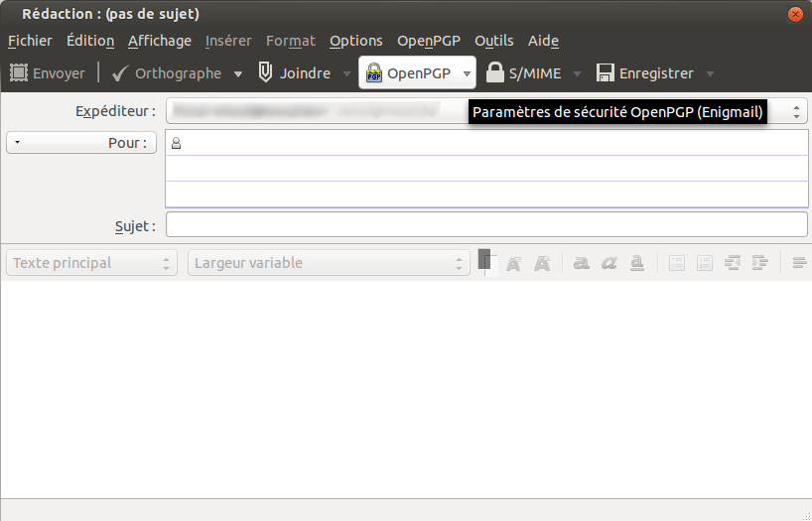Click the OpenPGP security settings button
Viewport: 812px width, 521px height.
(408, 72)
